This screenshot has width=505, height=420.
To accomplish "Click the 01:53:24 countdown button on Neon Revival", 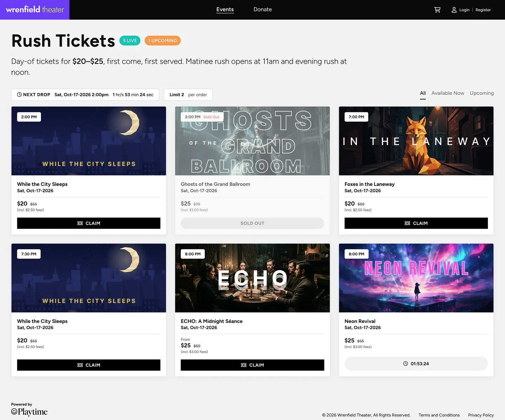I will coord(416,364).
